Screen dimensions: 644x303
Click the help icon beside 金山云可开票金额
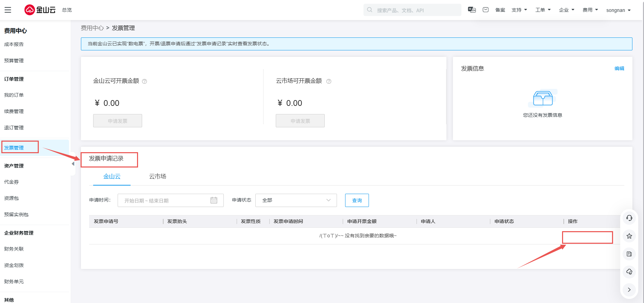tap(145, 81)
